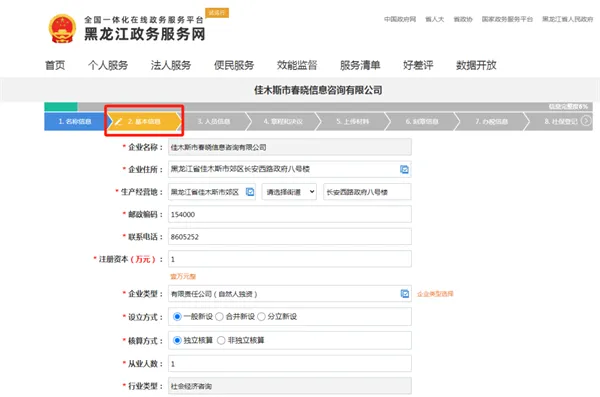Click the orange 试运行 badge
Screen dimensions: 600x397
tap(217, 13)
